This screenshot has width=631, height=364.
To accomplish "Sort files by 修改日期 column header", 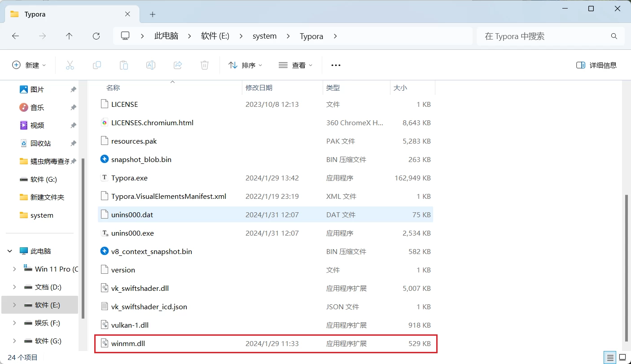I will coord(259,88).
